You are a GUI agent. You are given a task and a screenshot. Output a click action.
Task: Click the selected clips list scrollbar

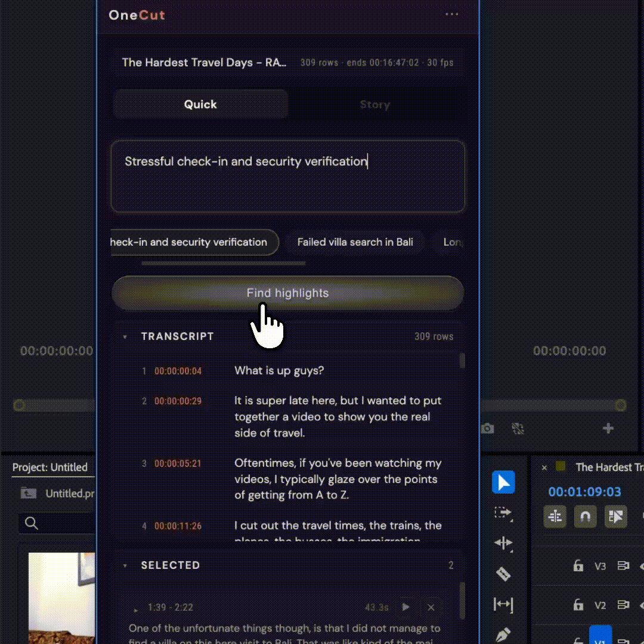[462, 600]
